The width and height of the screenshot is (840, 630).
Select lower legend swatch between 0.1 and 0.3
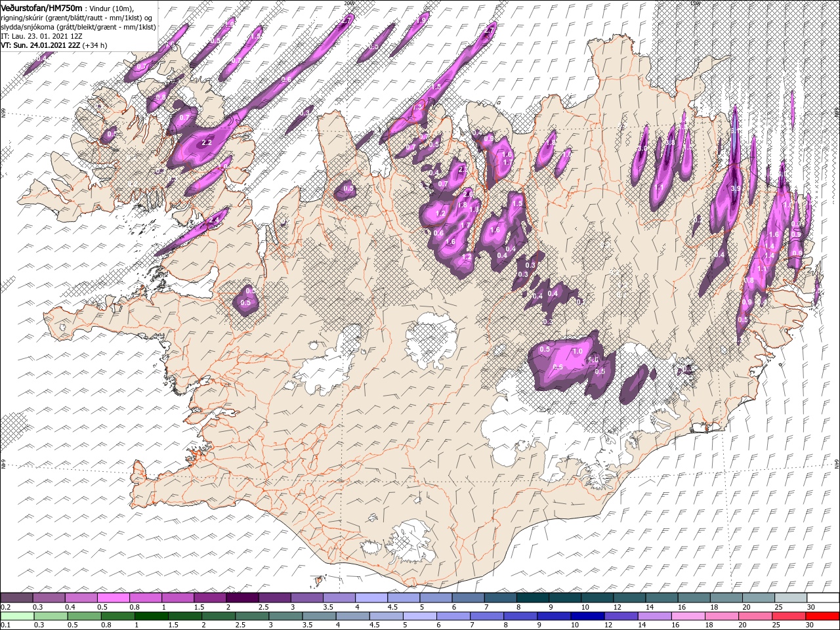point(17,616)
